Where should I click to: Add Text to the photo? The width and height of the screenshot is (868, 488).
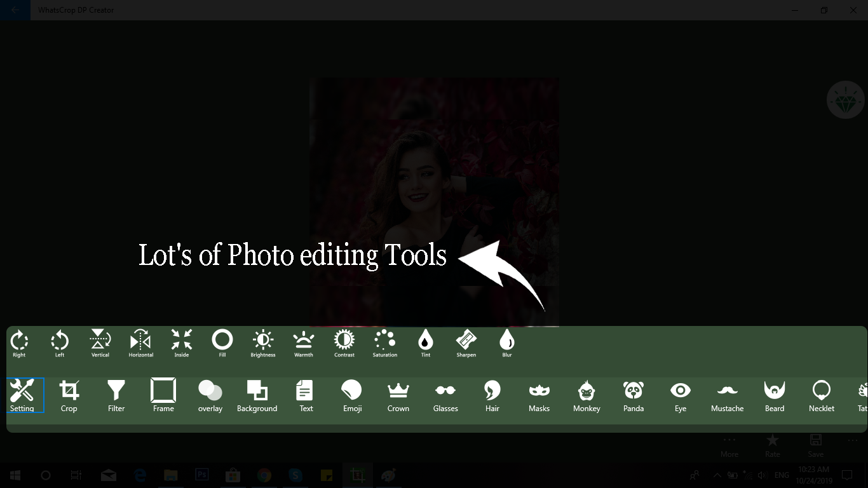(x=306, y=395)
